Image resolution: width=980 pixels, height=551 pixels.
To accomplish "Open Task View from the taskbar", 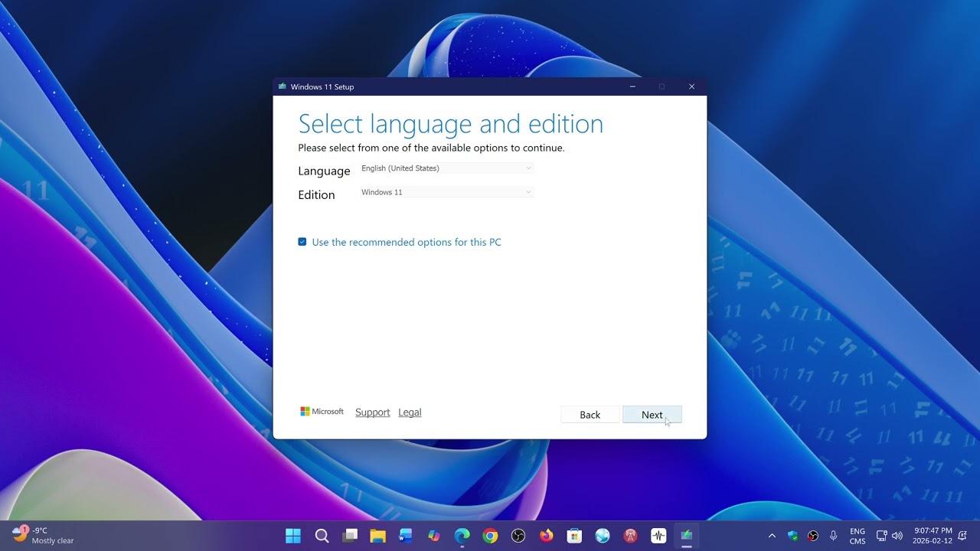I will click(x=350, y=536).
